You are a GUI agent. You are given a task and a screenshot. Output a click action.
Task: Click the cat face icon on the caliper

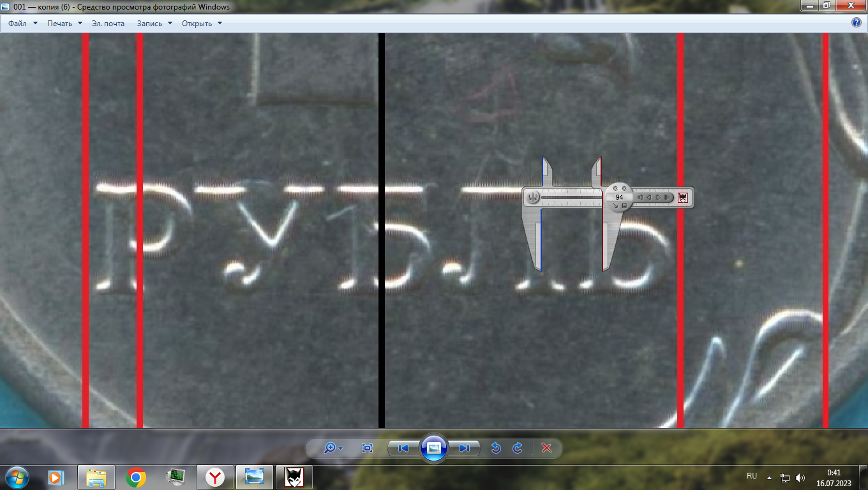pyautogui.click(x=682, y=198)
